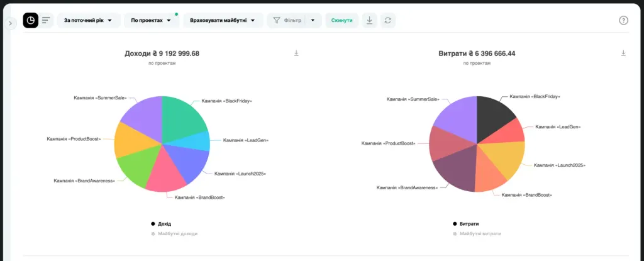Click income label «Кампанія «SummerSale»»

point(99,98)
